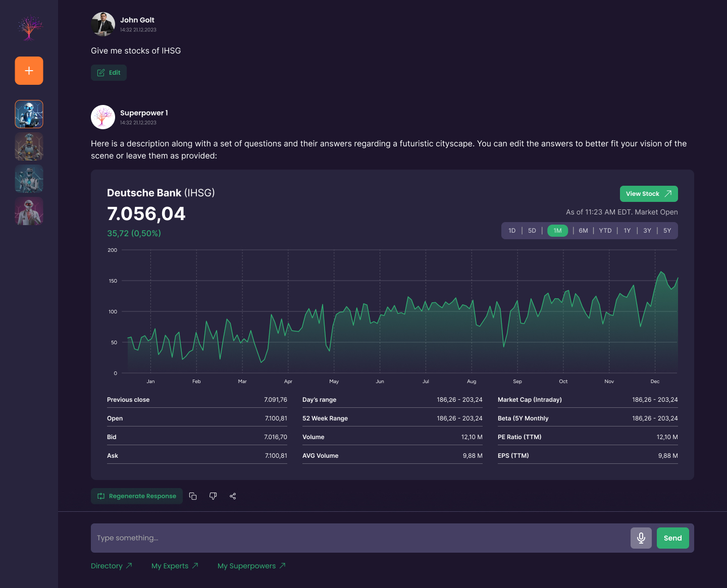Click the tree logo in the sidebar

coord(29,28)
